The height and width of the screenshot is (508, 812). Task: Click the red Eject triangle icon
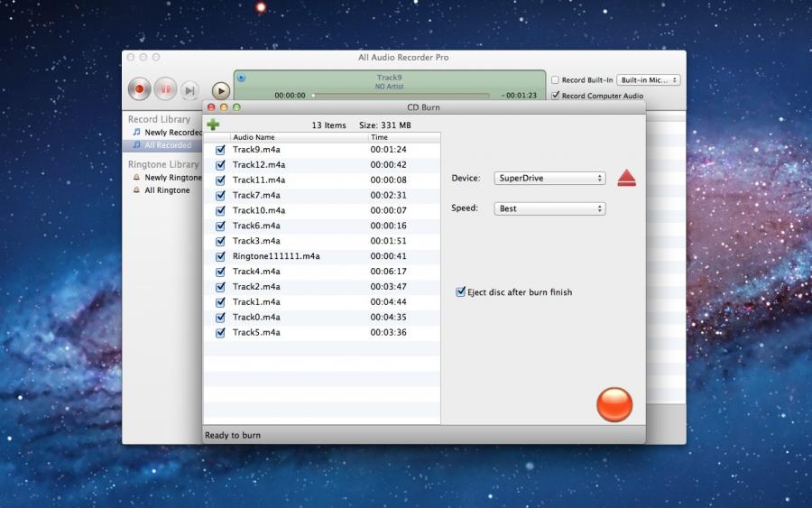tap(627, 178)
